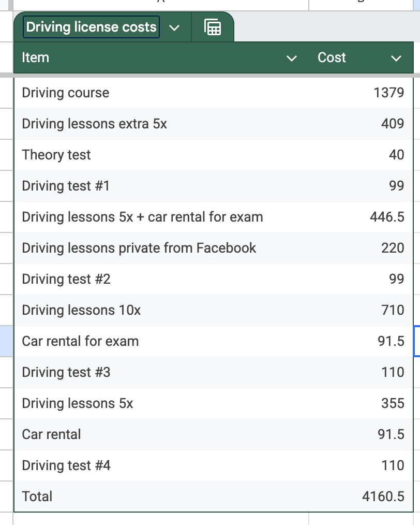Viewport: 420px width, 525px height.
Task: Select the Driving license costs name field
Action: 92,27
